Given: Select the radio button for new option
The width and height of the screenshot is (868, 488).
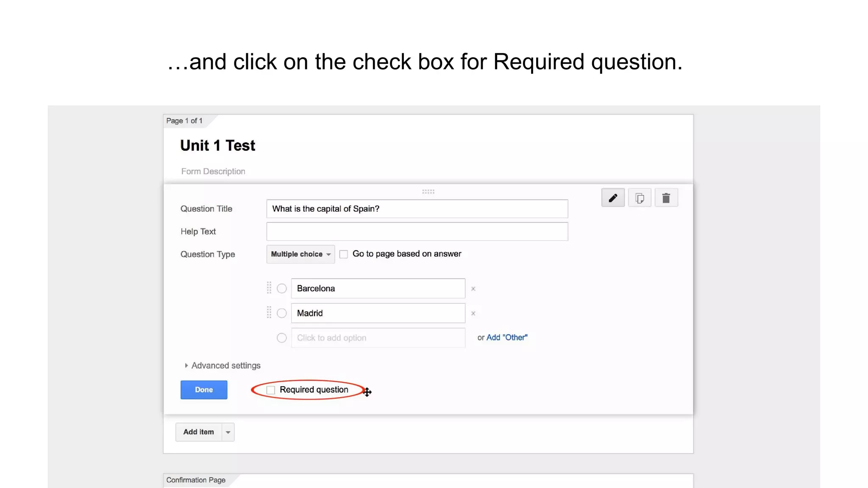Looking at the screenshot, I should (282, 338).
